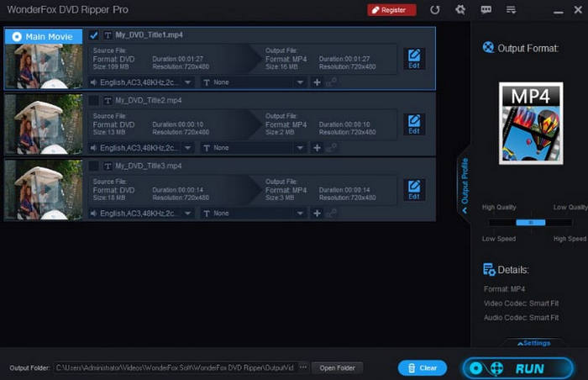
Task: Click the refresh/update circular arrow icon
Action: [x=435, y=10]
